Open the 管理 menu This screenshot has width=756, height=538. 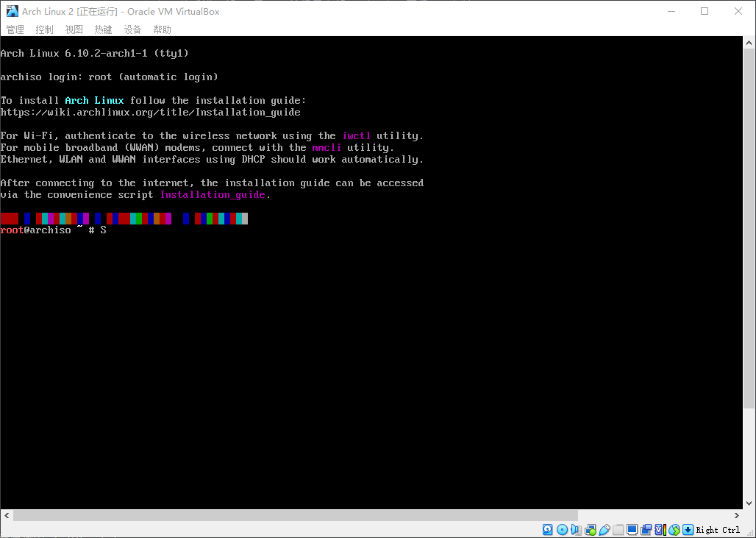tap(15, 29)
